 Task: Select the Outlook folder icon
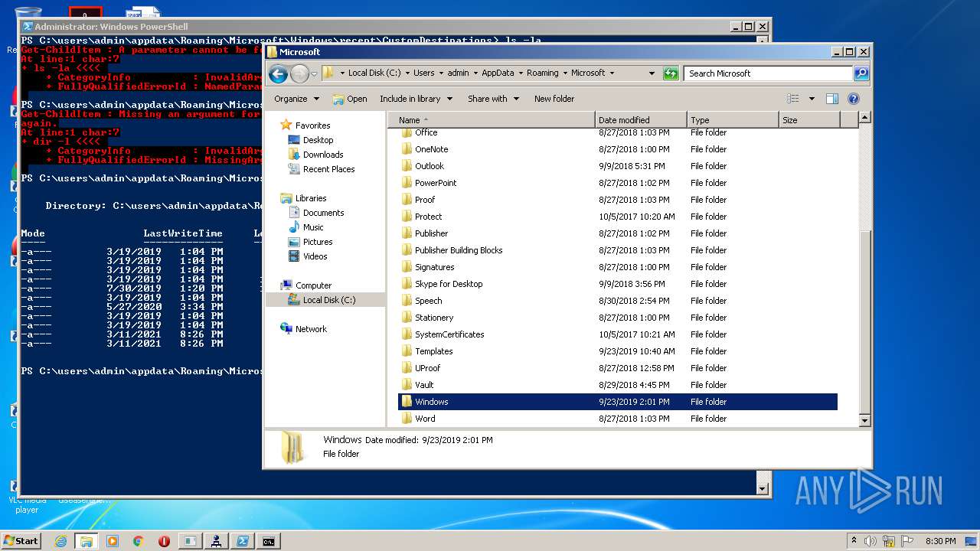tap(407, 166)
